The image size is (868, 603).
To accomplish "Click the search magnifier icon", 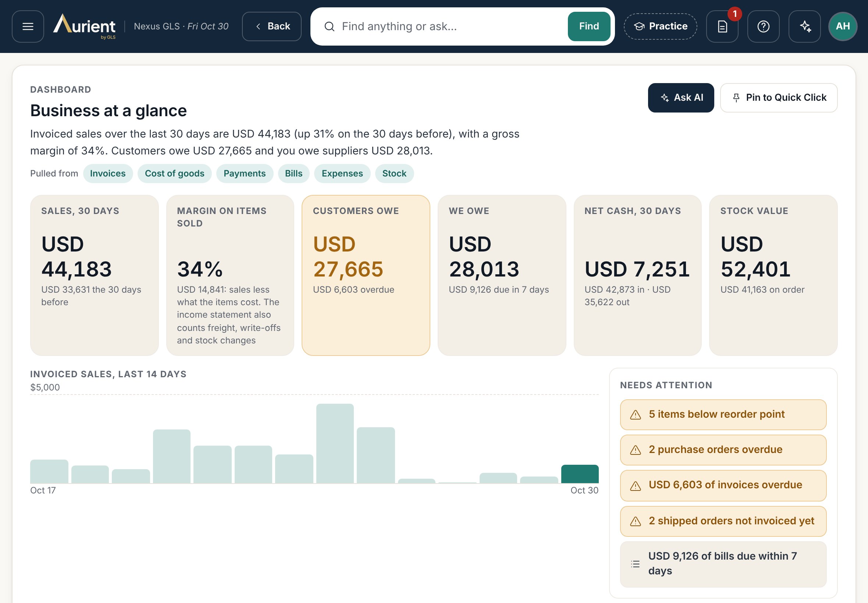I will point(330,26).
